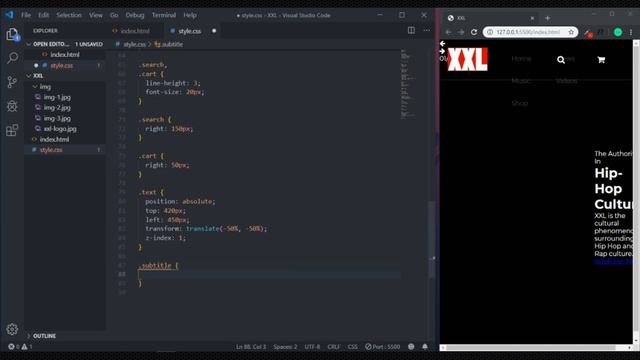Open Selection menu
The width and height of the screenshot is (640, 360).
coord(69,15)
